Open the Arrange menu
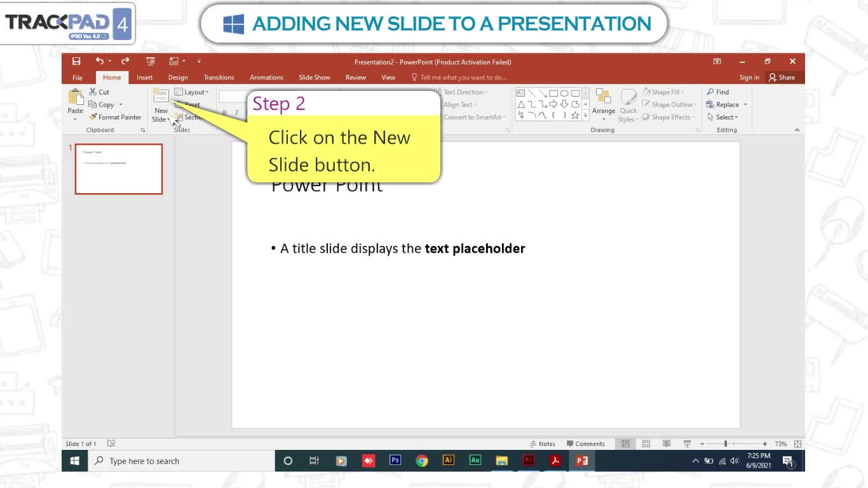The width and height of the screenshot is (868, 488). pyautogui.click(x=604, y=105)
